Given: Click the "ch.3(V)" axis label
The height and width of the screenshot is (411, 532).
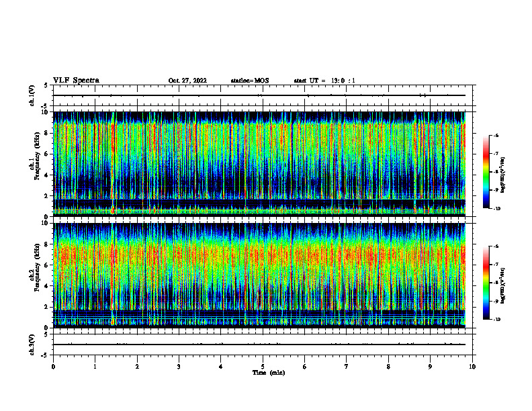Looking at the screenshot, I should click(x=32, y=345).
